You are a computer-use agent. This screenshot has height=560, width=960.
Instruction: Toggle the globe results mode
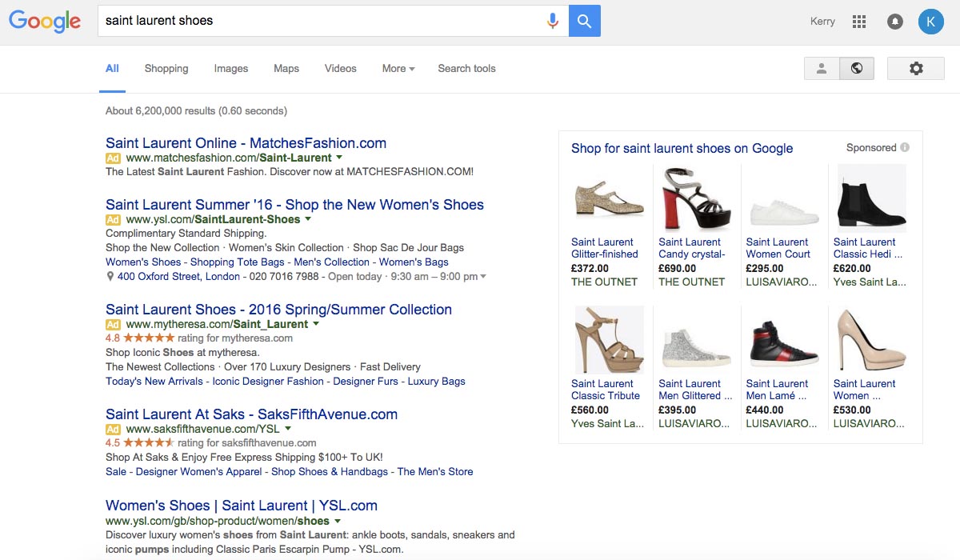click(857, 68)
